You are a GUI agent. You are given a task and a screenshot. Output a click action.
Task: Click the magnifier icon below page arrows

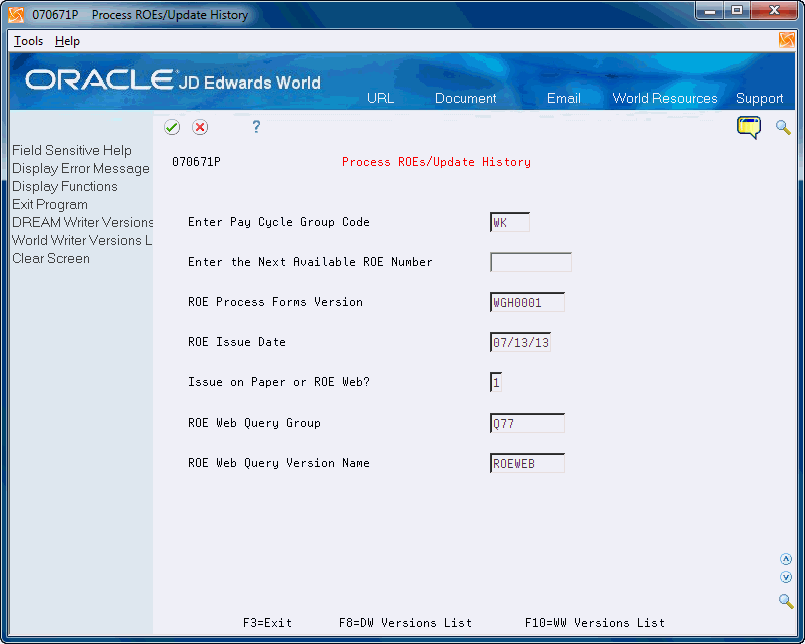785,600
